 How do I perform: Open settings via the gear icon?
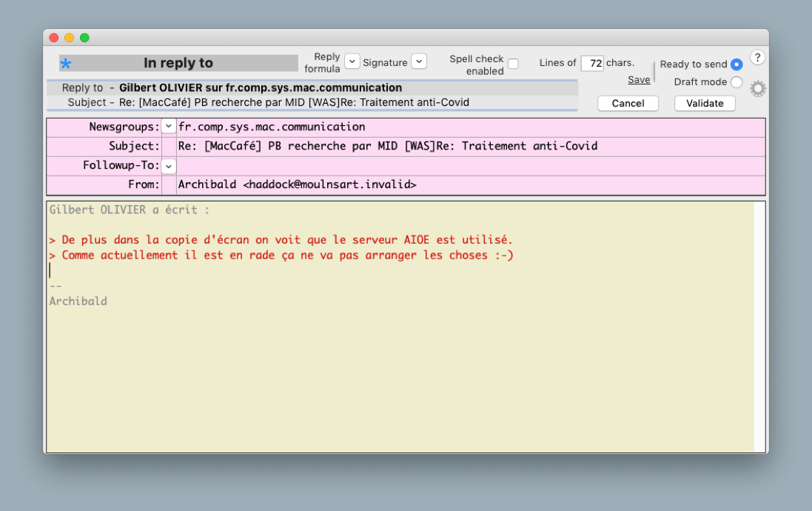coord(757,89)
